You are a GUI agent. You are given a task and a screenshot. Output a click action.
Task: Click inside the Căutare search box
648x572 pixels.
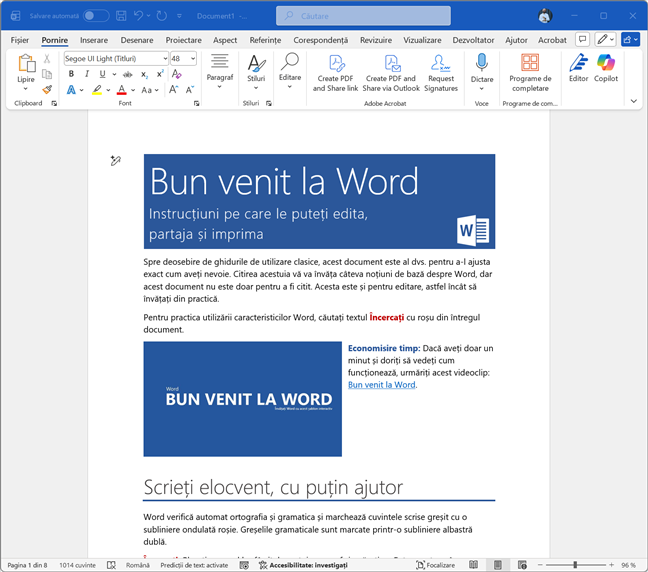[363, 16]
